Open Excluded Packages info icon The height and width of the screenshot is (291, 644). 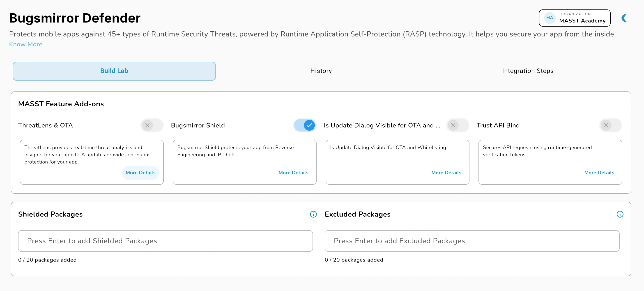click(620, 214)
